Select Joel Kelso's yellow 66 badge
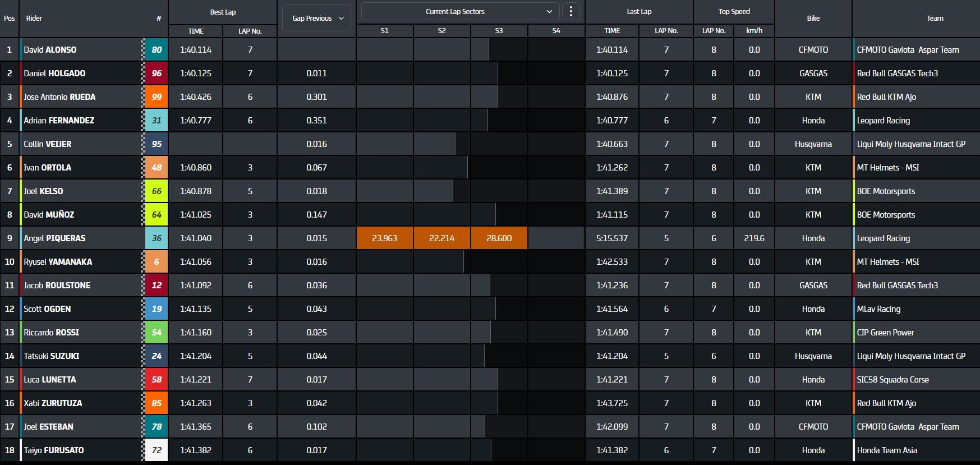 (157, 191)
